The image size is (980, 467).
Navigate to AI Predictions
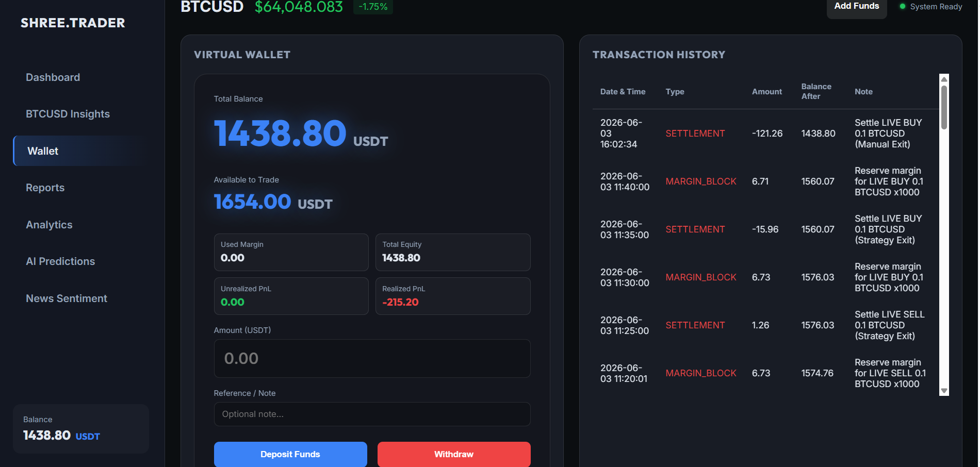60,261
